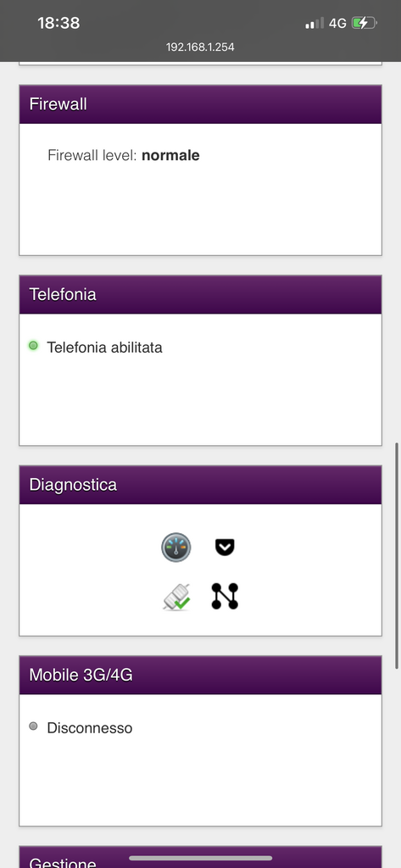The image size is (401, 868).
Task: Tap the 18:38 clock in status bar
Action: pyautogui.click(x=58, y=23)
